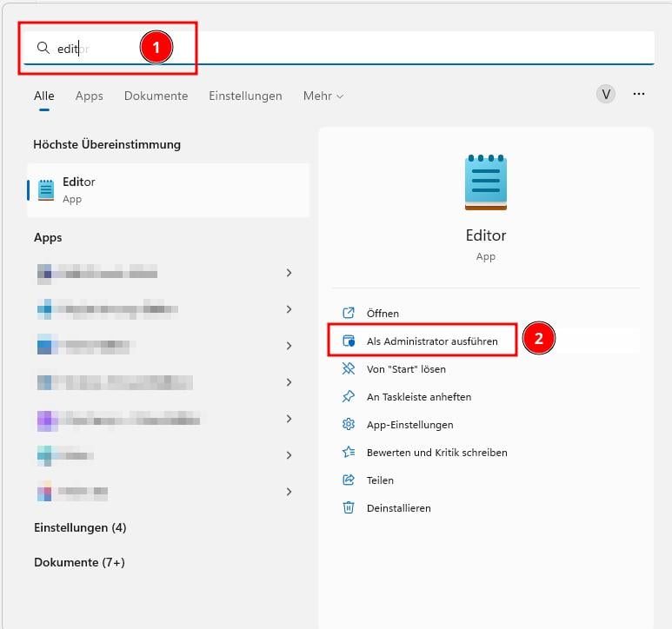The width and height of the screenshot is (672, 629).
Task: Expand the first blurred Apps result chevron
Action: (289, 273)
